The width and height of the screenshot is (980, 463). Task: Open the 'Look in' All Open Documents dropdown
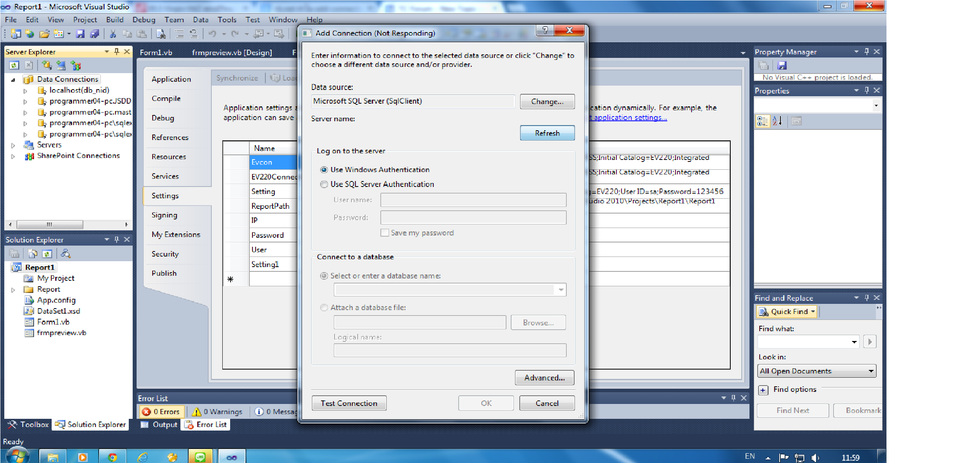[x=871, y=371]
